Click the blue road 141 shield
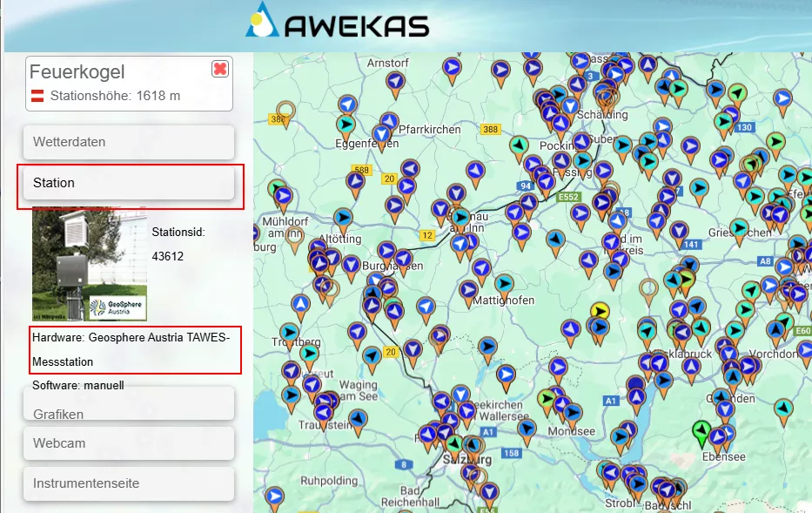Viewport: 812px width, 513px height. pyautogui.click(x=691, y=244)
